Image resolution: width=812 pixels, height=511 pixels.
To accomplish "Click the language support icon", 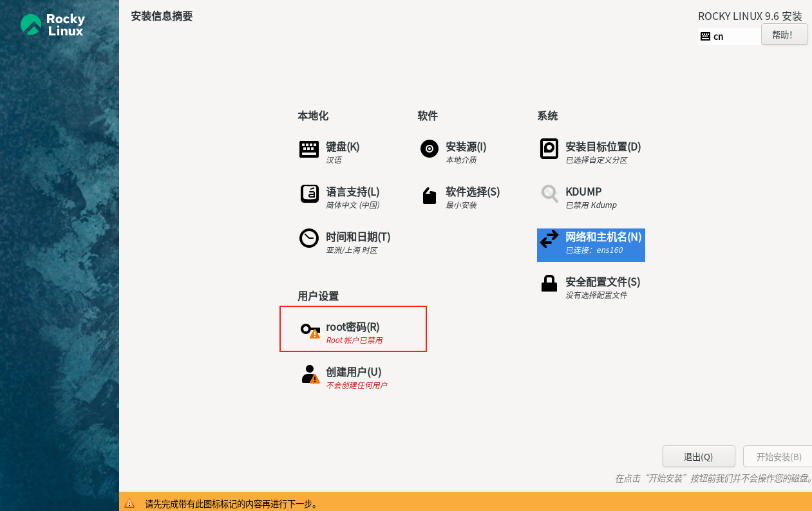I will pos(310,194).
